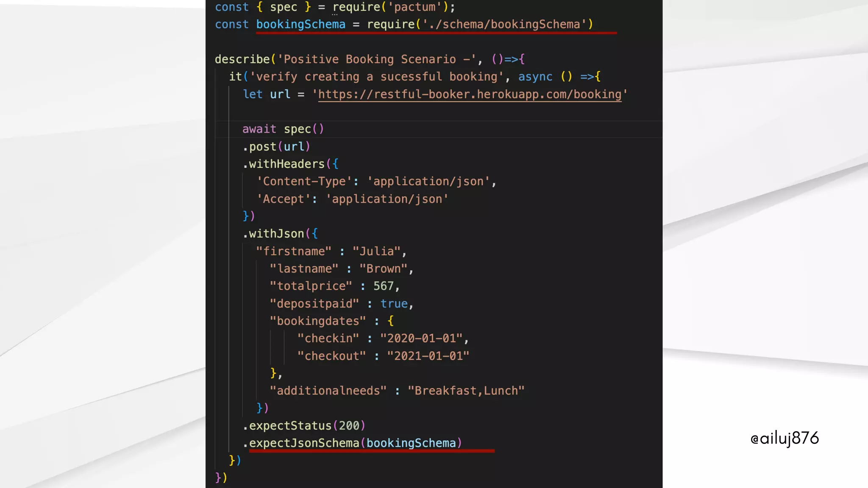
Task: Click the .withHeaders method name
Action: point(286,164)
